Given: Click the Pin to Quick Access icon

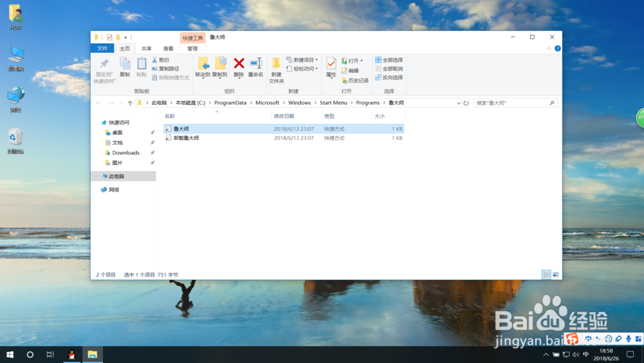Looking at the screenshot, I should [x=104, y=64].
